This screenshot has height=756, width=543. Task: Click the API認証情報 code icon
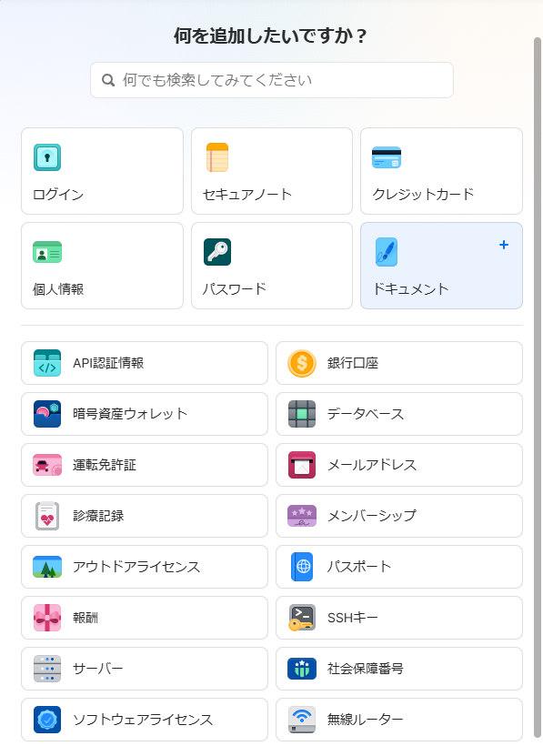(x=47, y=363)
